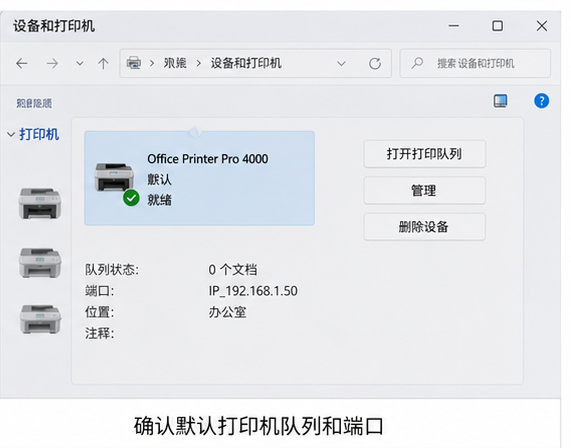Viewport: 571px width, 448px height.
Task: Click the port value IP_192.168.1.50
Action: 253,291
